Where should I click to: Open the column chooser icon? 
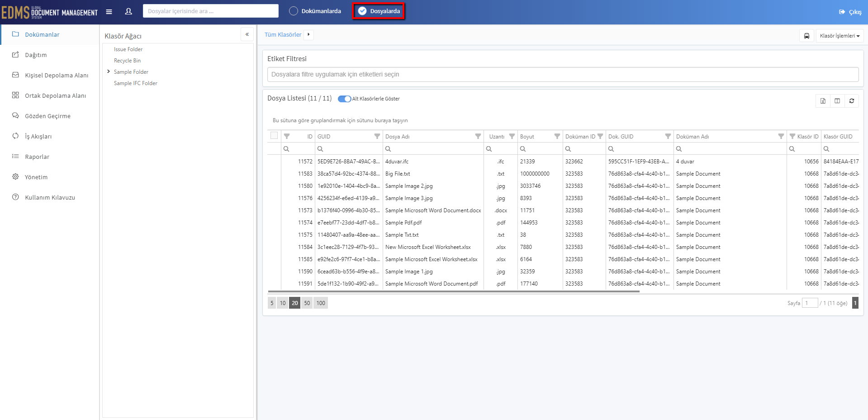837,101
